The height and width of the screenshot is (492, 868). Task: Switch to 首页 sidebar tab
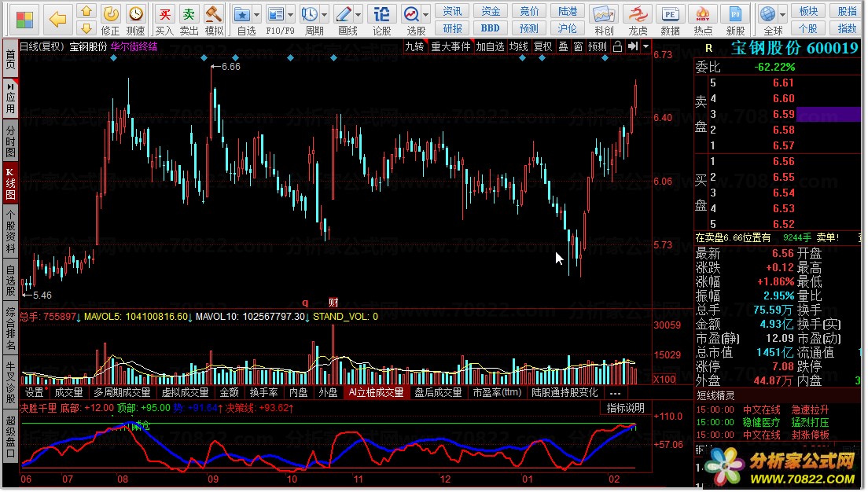[10, 59]
